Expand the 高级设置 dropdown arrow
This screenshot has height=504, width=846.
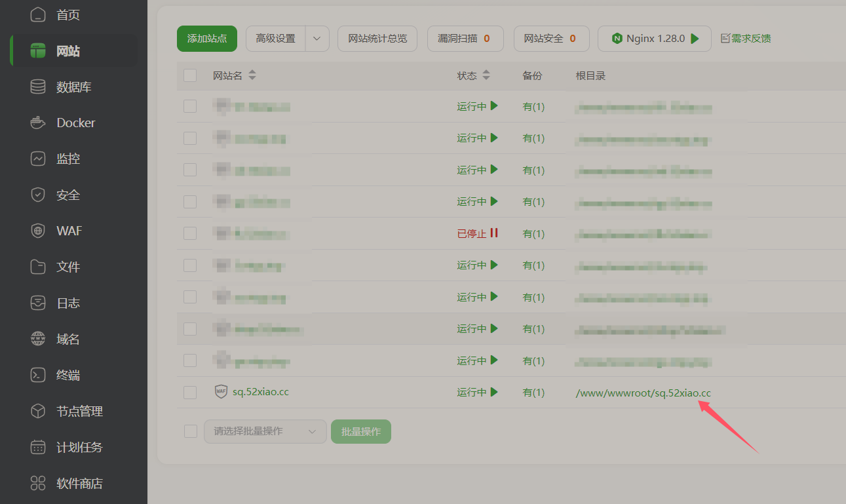[317, 39]
